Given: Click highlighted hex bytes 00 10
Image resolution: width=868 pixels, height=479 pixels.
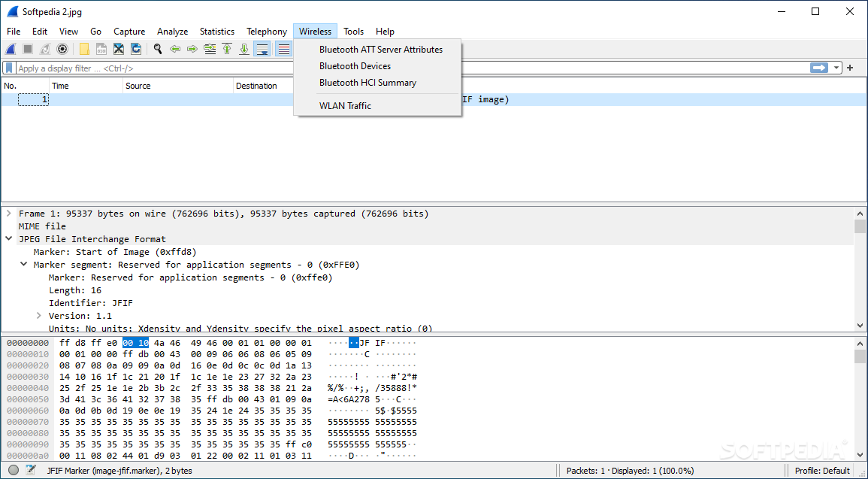Looking at the screenshot, I should [135, 343].
